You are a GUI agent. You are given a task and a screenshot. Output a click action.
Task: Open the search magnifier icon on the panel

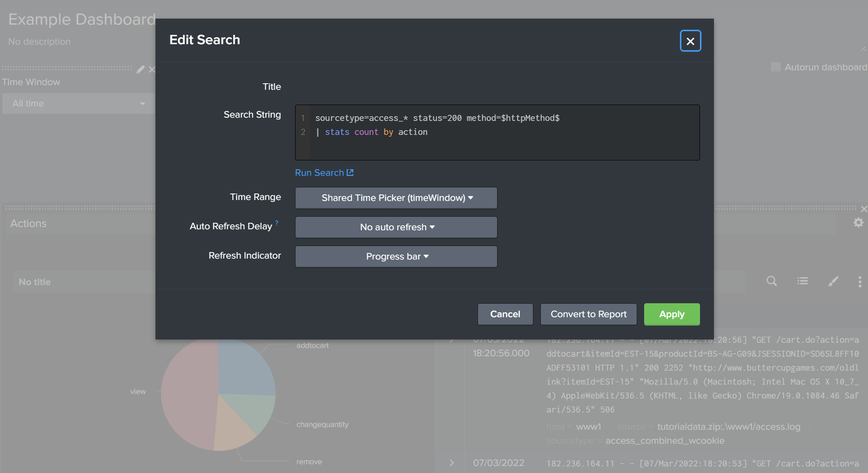pyautogui.click(x=771, y=281)
